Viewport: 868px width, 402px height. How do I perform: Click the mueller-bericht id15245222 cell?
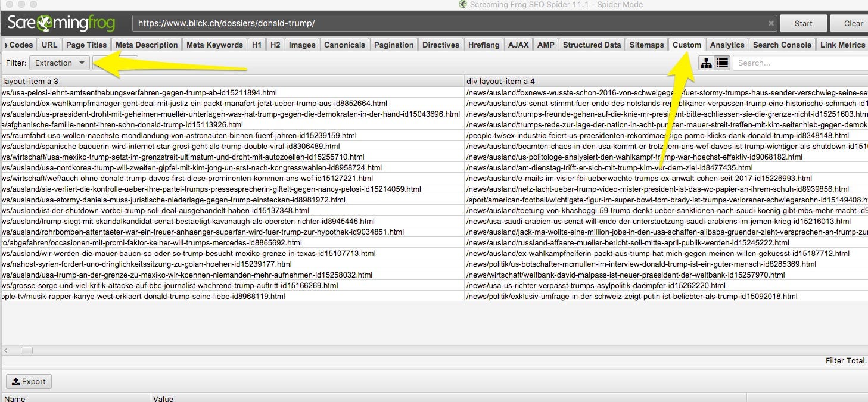point(666,242)
